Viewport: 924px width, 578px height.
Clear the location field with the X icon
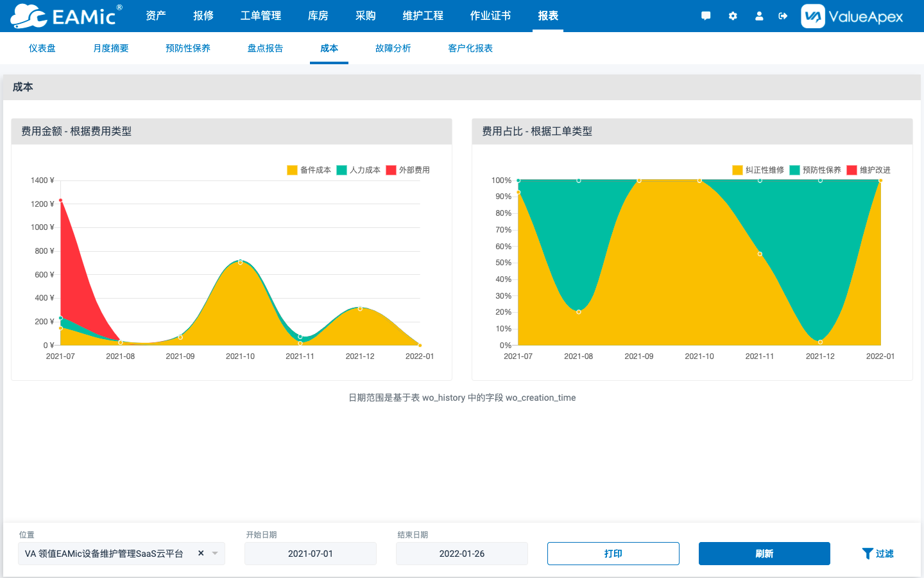201,553
